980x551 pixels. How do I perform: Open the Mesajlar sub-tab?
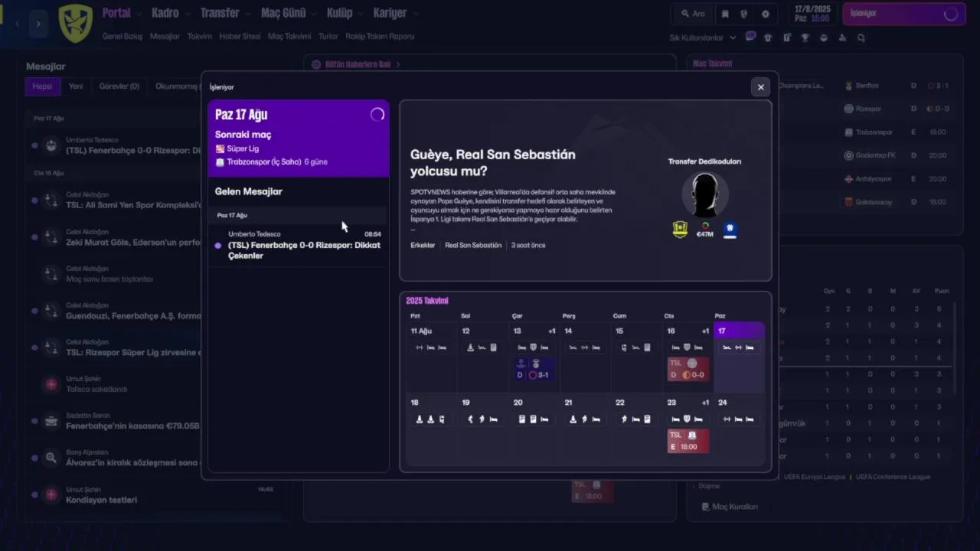[x=165, y=36]
